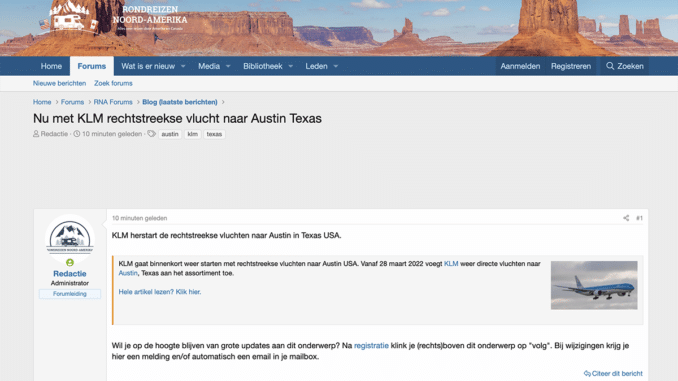
Task: Click the Home breadcrumb link
Action: pyautogui.click(x=42, y=102)
